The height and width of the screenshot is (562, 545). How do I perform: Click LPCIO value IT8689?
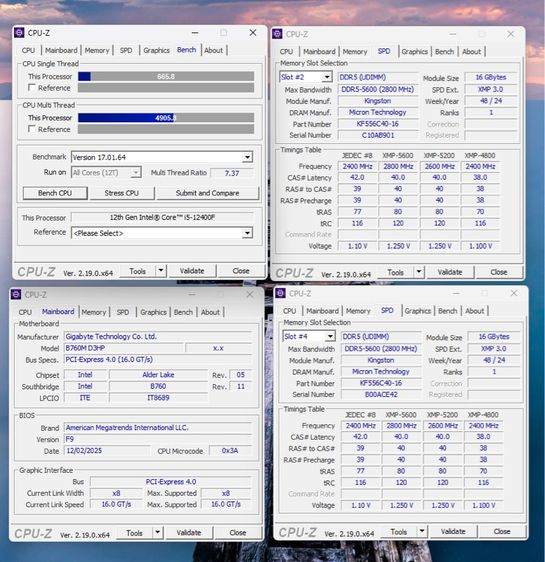158,397
